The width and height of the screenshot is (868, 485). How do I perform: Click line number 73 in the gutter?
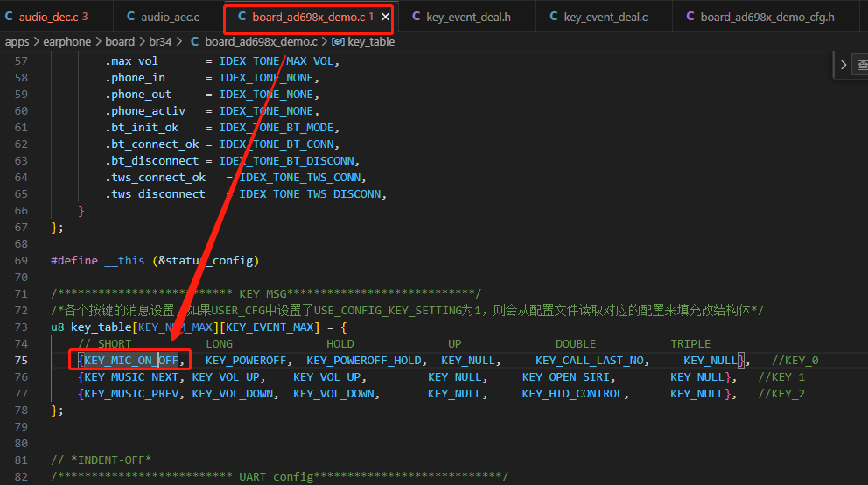(21, 327)
